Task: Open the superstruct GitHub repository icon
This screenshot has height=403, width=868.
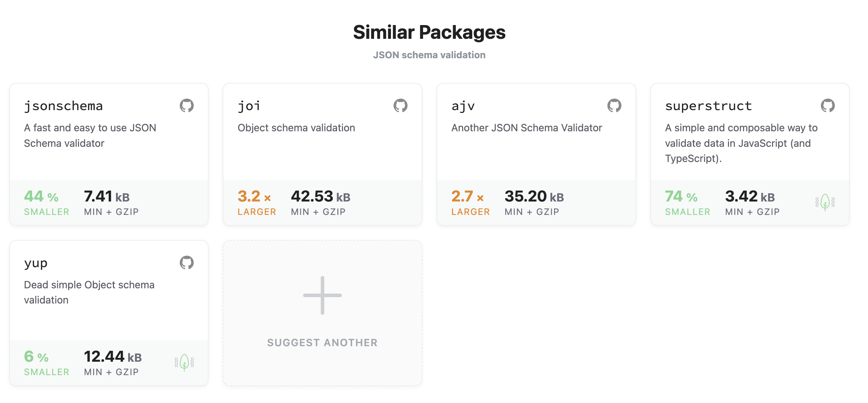Action: (x=828, y=106)
